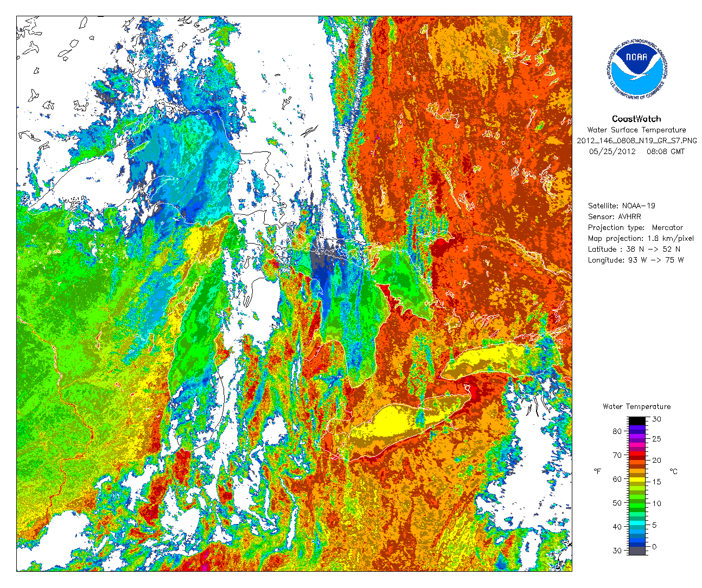Click the filename 2012_146_0808_N19_GR_S7.PNG
This screenshot has height=588, width=702.
pyautogui.click(x=637, y=141)
